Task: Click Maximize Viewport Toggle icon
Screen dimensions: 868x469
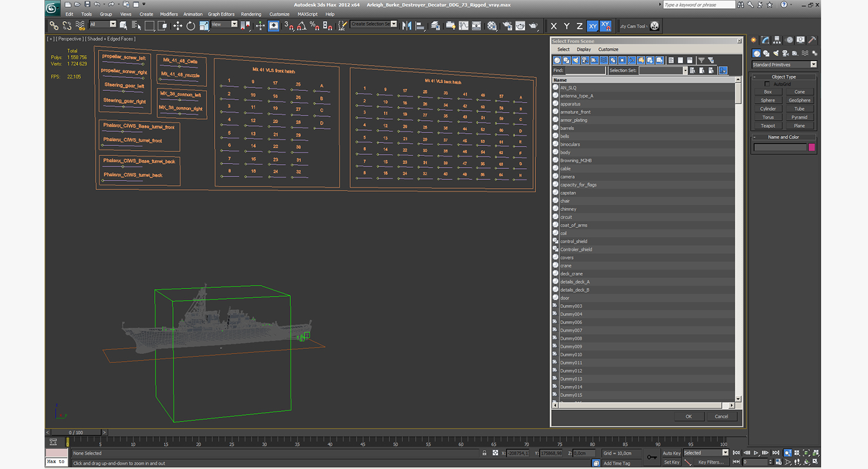Action: click(x=816, y=462)
